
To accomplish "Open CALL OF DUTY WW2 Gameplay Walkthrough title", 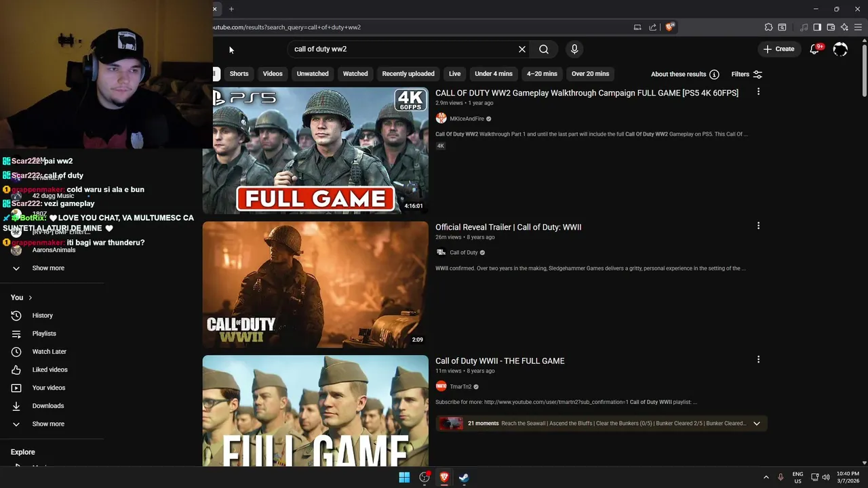I will tap(587, 93).
